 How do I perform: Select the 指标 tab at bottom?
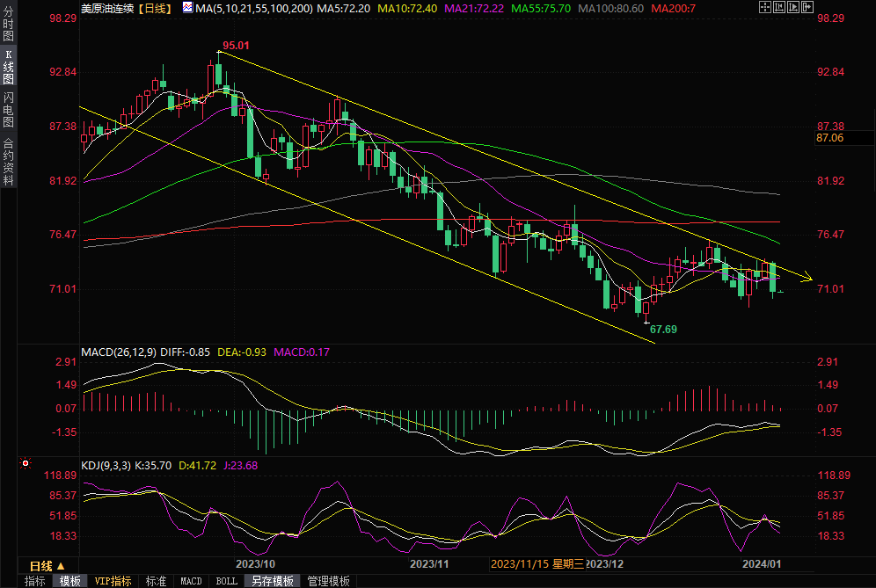tap(34, 581)
